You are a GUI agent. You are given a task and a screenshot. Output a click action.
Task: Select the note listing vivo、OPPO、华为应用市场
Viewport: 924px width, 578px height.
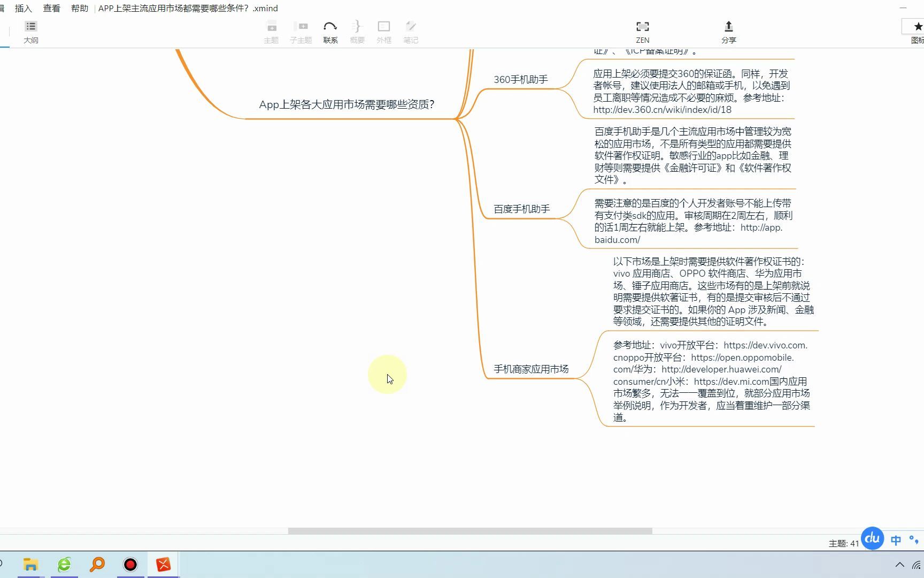click(x=713, y=291)
